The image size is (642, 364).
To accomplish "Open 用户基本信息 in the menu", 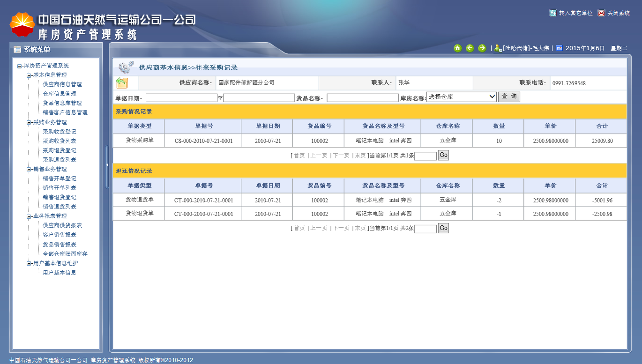I will click(x=60, y=273).
